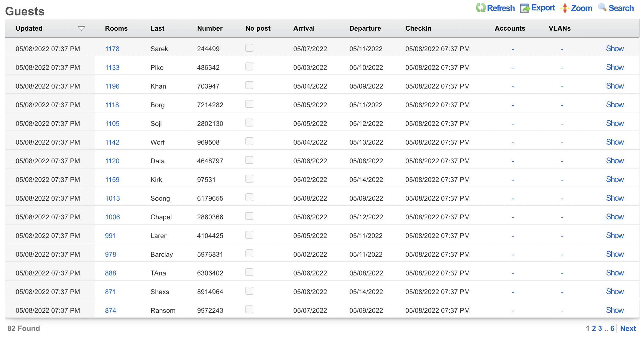Enable the No post checkbox for Khan
This screenshot has height=337, width=644.
coord(249,85)
